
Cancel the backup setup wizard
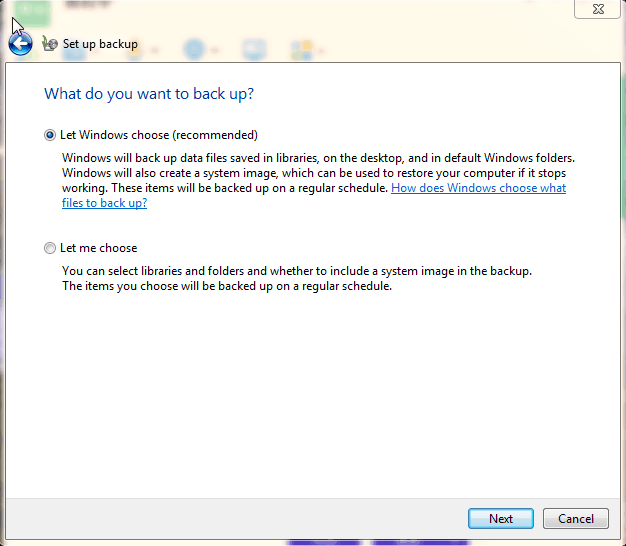[576, 518]
